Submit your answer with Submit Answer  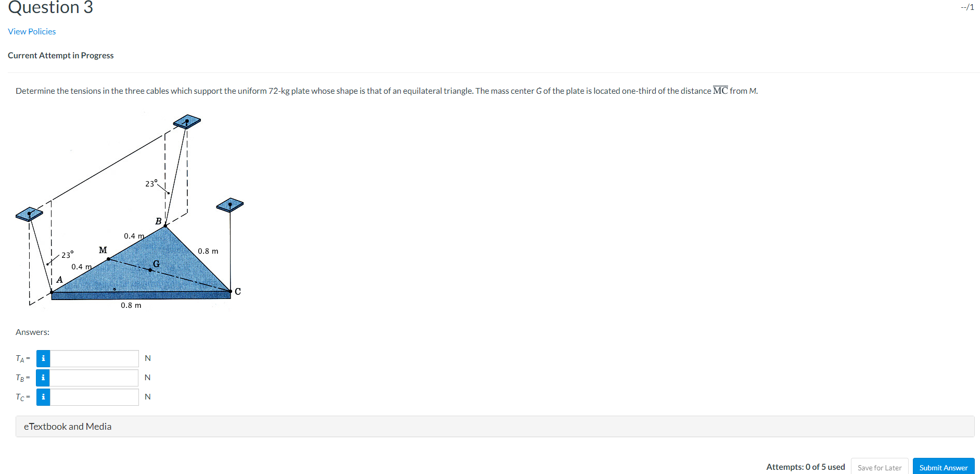click(x=943, y=467)
